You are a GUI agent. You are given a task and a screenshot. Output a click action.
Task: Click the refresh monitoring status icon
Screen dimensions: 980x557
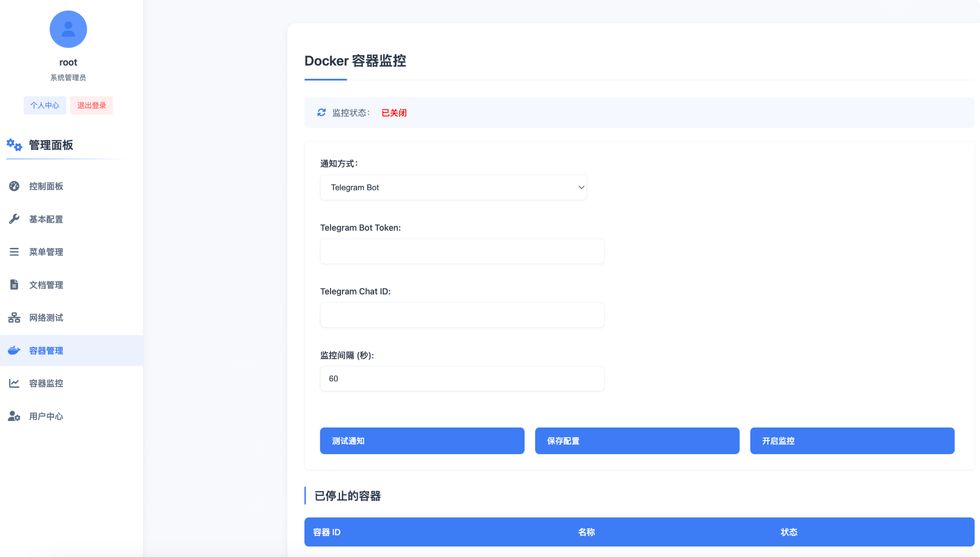[321, 112]
